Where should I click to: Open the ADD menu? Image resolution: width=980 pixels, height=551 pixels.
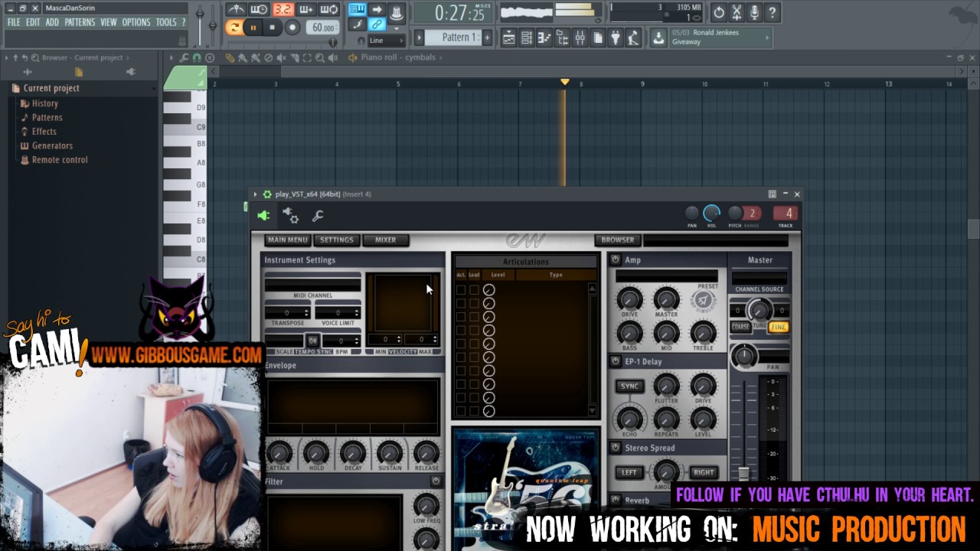52,22
